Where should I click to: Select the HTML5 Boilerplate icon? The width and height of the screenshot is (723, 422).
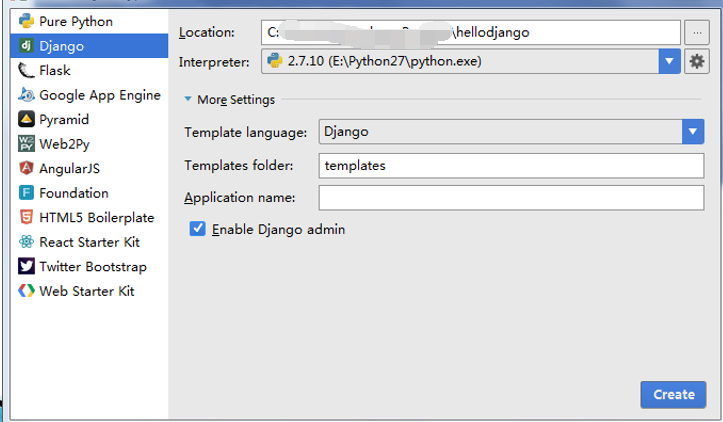(x=26, y=217)
